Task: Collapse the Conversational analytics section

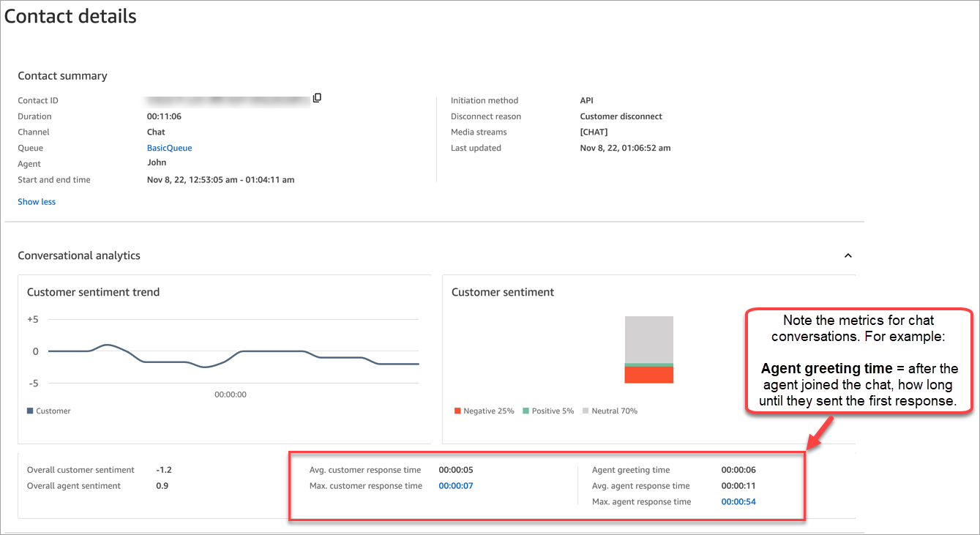Action: [848, 255]
